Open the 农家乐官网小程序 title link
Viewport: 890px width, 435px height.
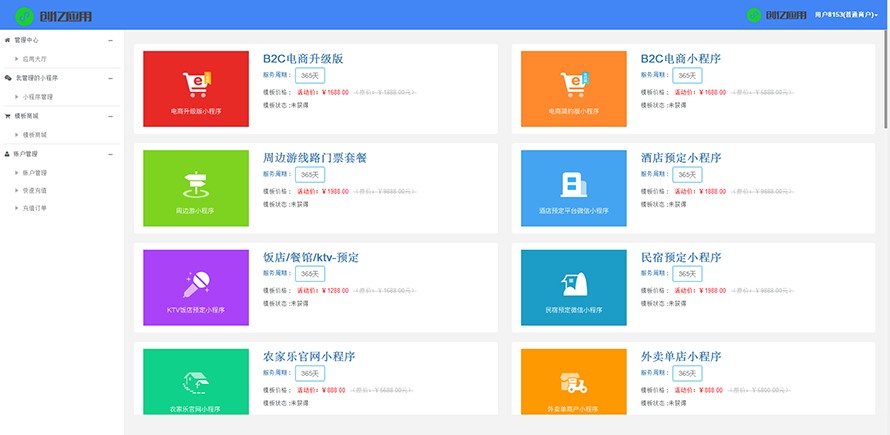[309, 357]
